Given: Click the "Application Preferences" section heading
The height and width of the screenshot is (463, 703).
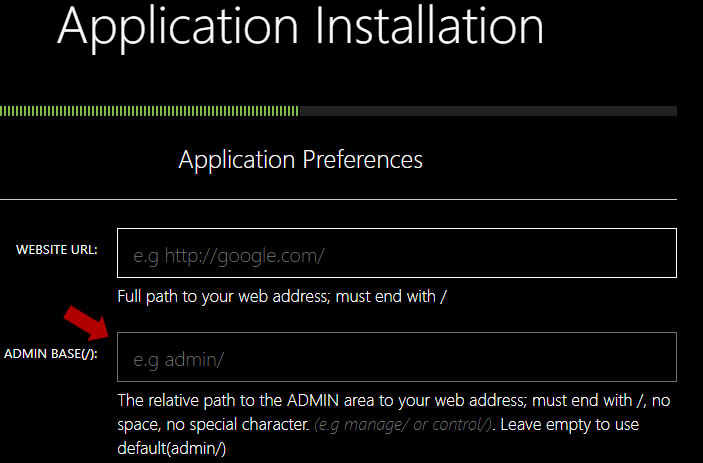Looking at the screenshot, I should [x=300, y=160].
